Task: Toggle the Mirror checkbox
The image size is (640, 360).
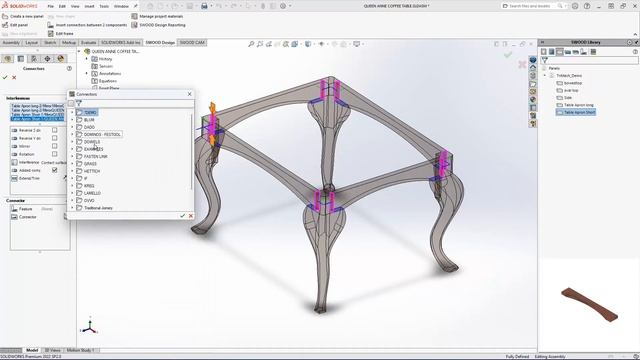Action: click(x=54, y=146)
